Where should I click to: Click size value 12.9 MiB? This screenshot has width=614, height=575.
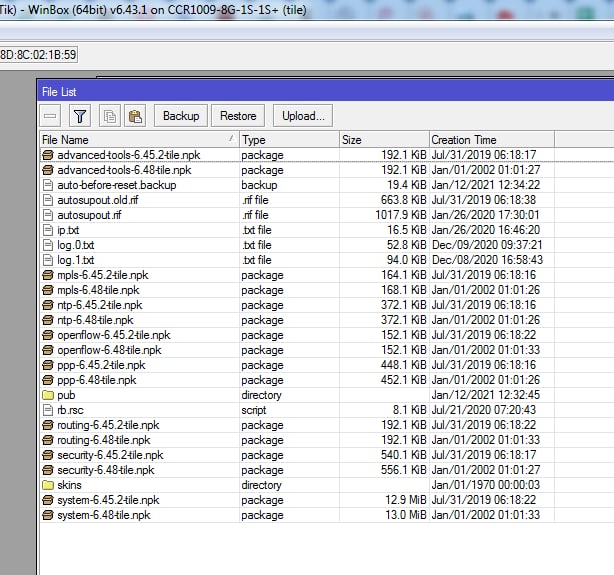coord(406,500)
